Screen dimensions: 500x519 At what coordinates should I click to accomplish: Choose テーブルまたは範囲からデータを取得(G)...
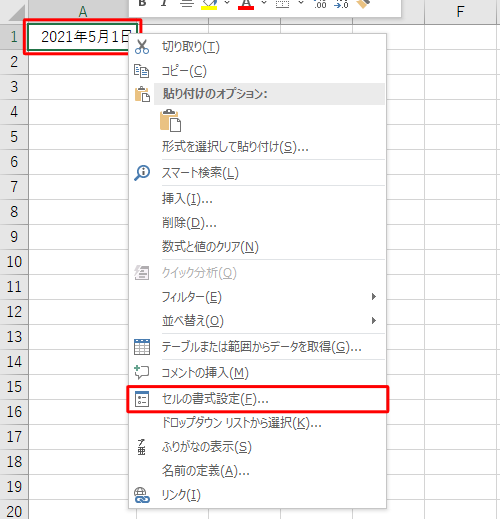(x=257, y=347)
